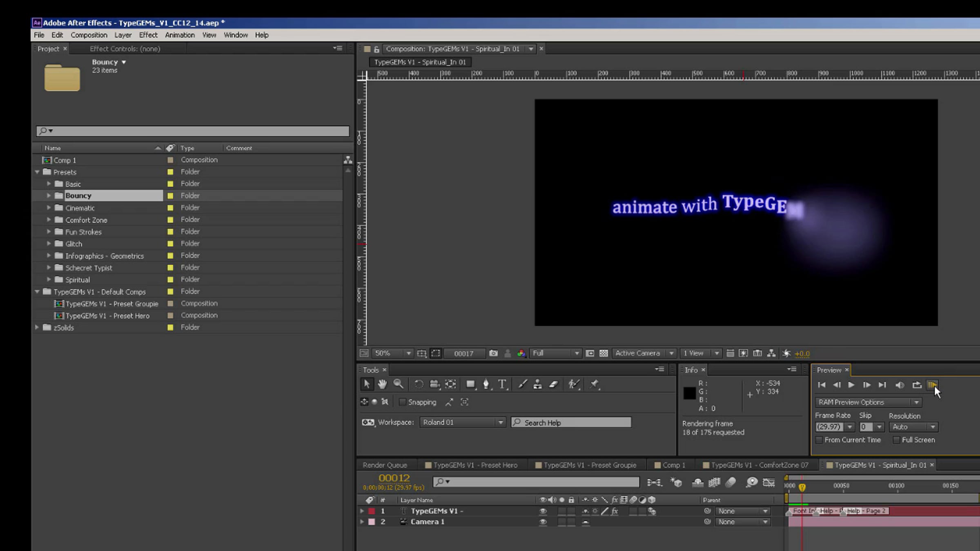Click the reset exposure icon

pos(786,353)
